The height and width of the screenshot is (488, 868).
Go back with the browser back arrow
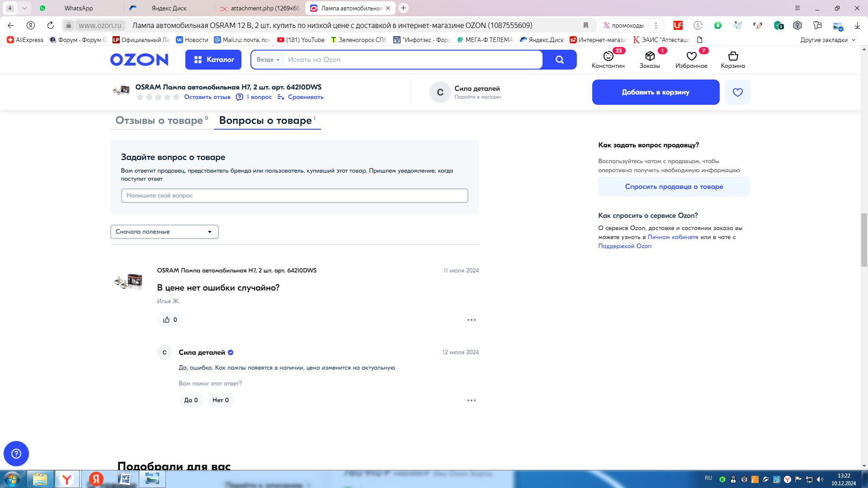pos(11,25)
